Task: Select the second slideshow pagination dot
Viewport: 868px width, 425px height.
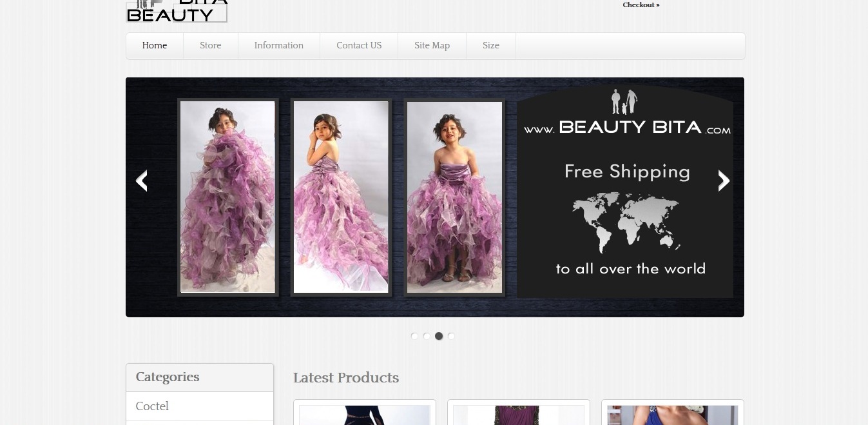Action: click(x=427, y=336)
